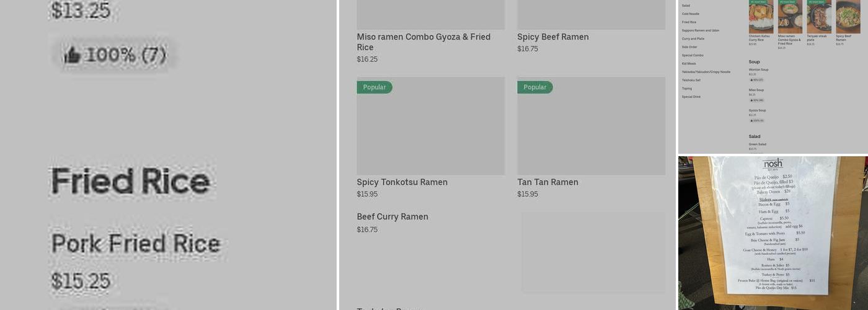This screenshot has height=310, width=868.
Task: Go to Cold Noodle category in sidebar
Action: pos(691,14)
